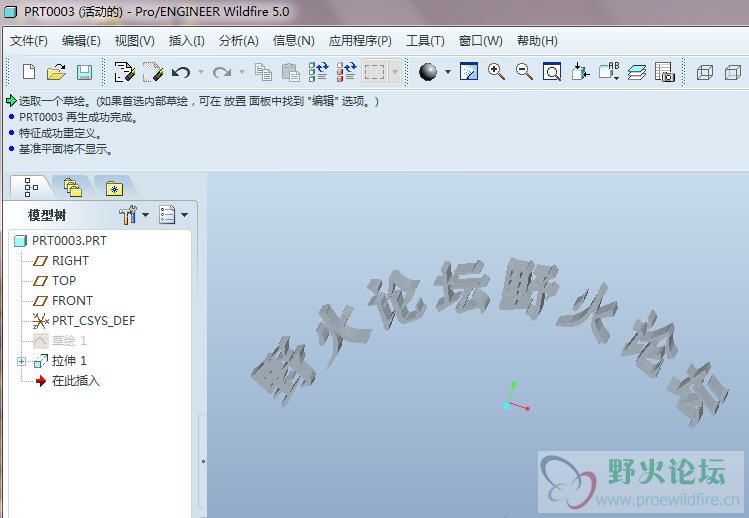Viewport: 749px width, 518px height.
Task: Expand the 拉伸 1 feature node
Action: (x=21, y=361)
